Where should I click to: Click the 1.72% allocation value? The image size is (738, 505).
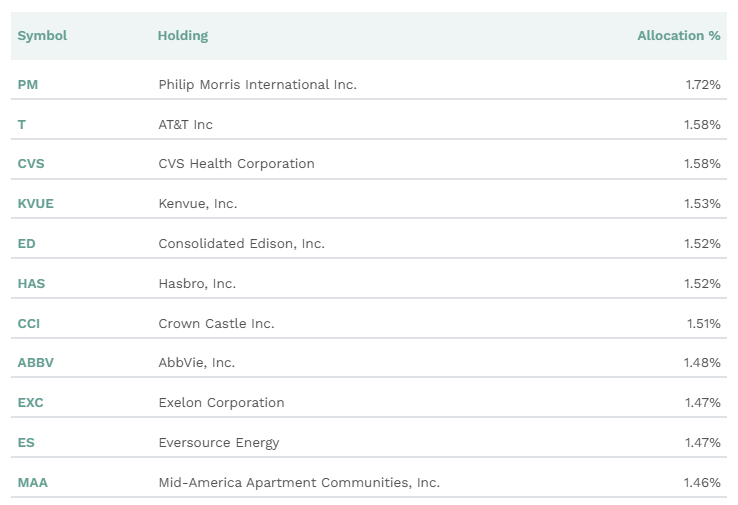tap(702, 84)
